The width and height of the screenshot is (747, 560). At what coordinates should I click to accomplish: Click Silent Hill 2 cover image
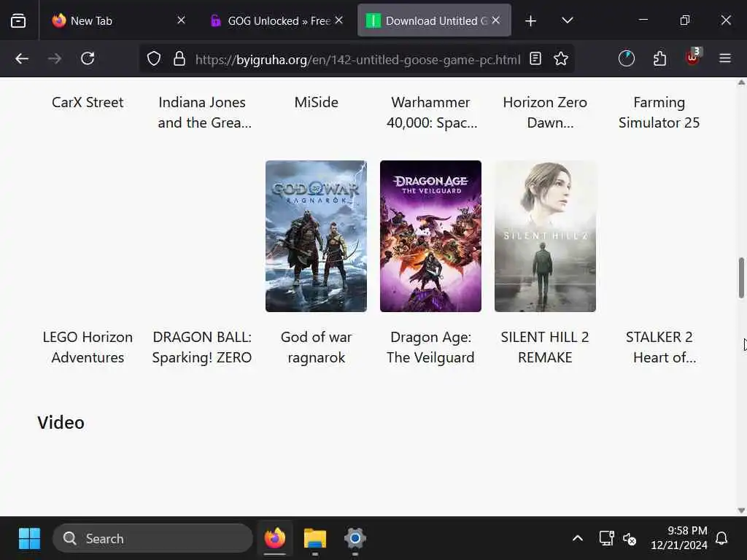pos(545,236)
